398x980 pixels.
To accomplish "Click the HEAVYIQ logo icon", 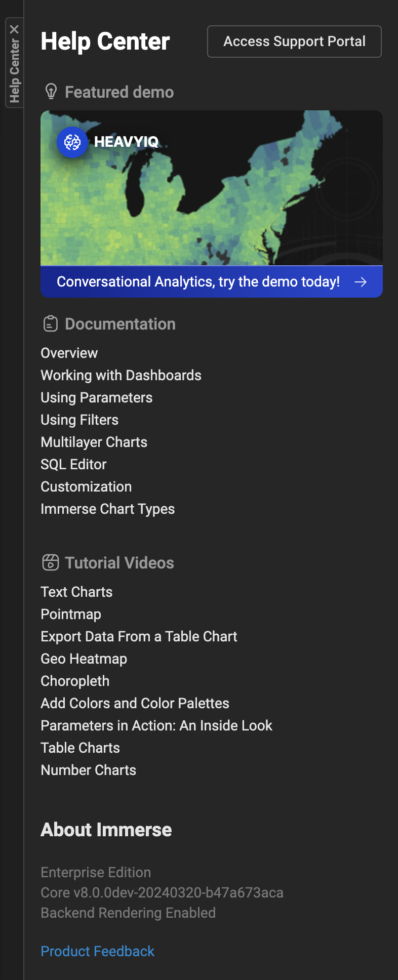I will pyautogui.click(x=72, y=142).
